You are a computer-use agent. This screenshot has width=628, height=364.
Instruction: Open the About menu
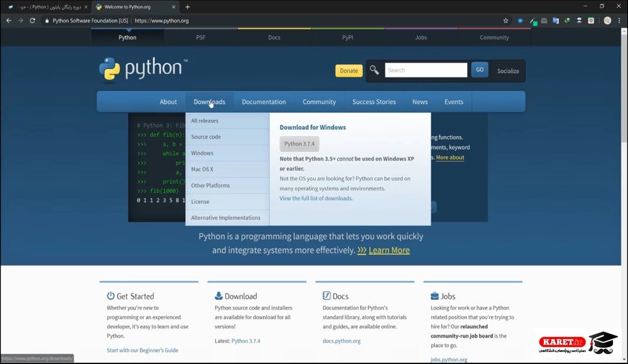168,102
